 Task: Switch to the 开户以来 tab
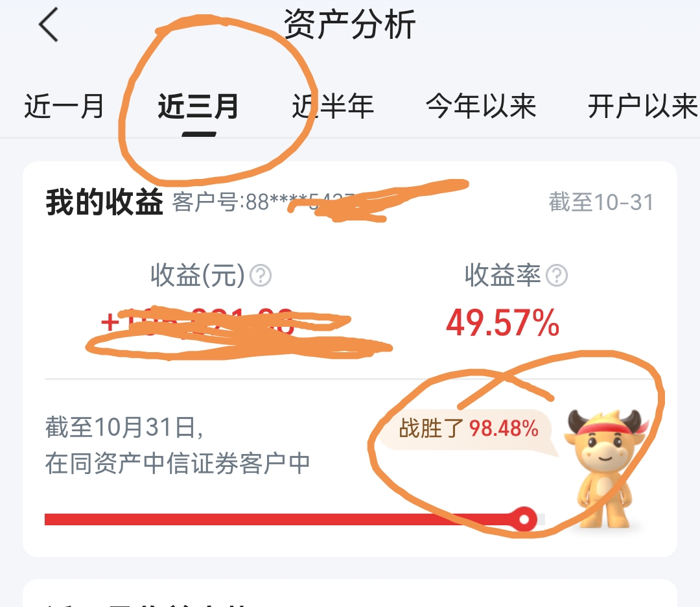click(x=643, y=106)
